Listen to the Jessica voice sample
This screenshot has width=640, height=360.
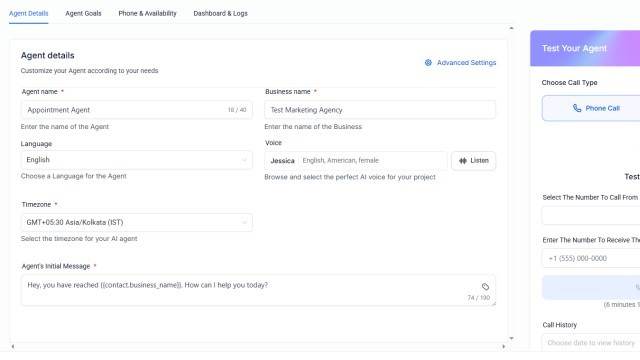point(473,160)
